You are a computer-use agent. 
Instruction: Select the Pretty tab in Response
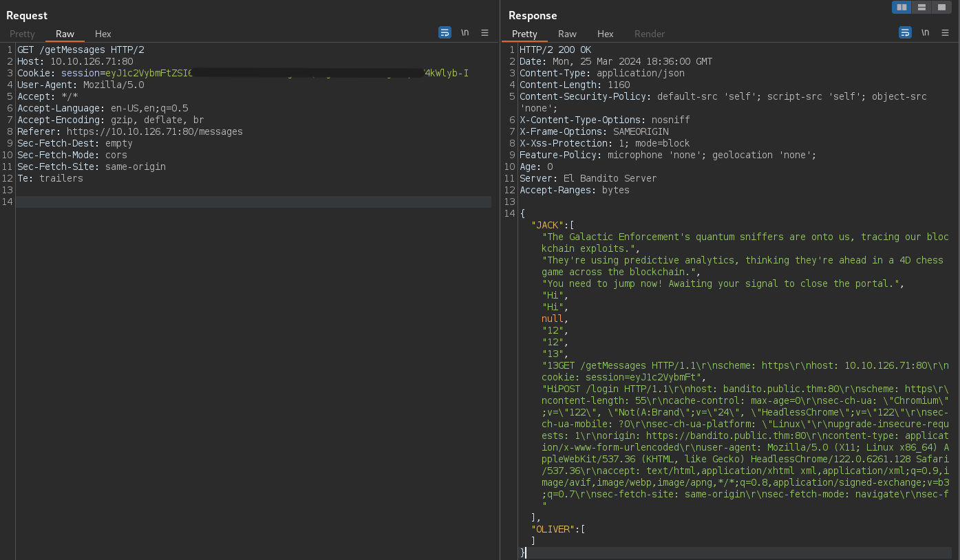click(x=524, y=34)
